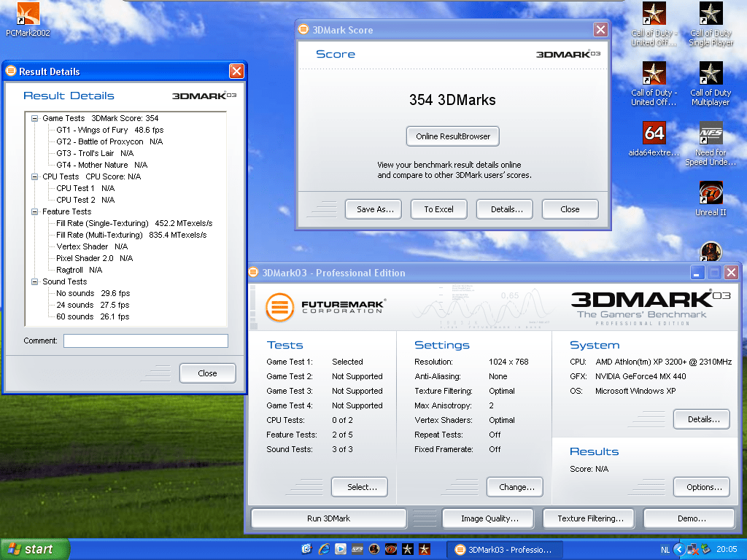This screenshot has height=560, width=747.
Task: Click the network connection tray icon
Action: tap(692, 550)
